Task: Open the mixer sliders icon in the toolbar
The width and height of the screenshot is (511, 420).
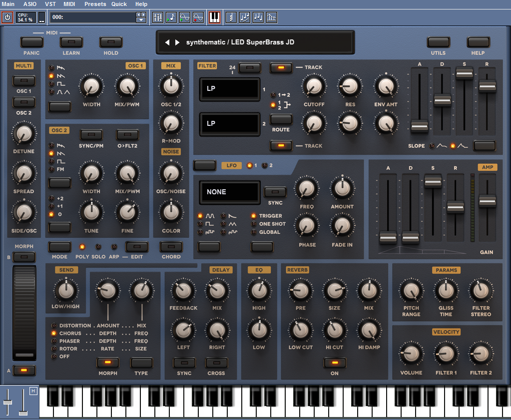Action: [x=157, y=17]
